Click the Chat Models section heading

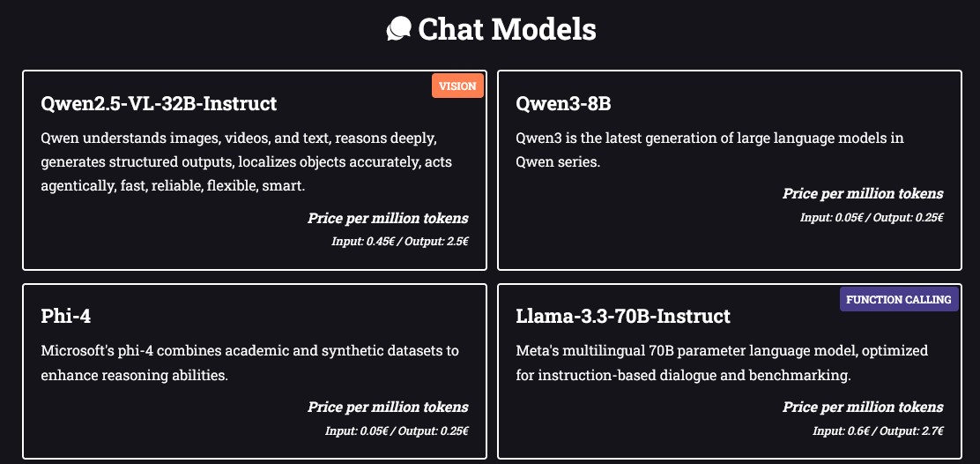507,29
